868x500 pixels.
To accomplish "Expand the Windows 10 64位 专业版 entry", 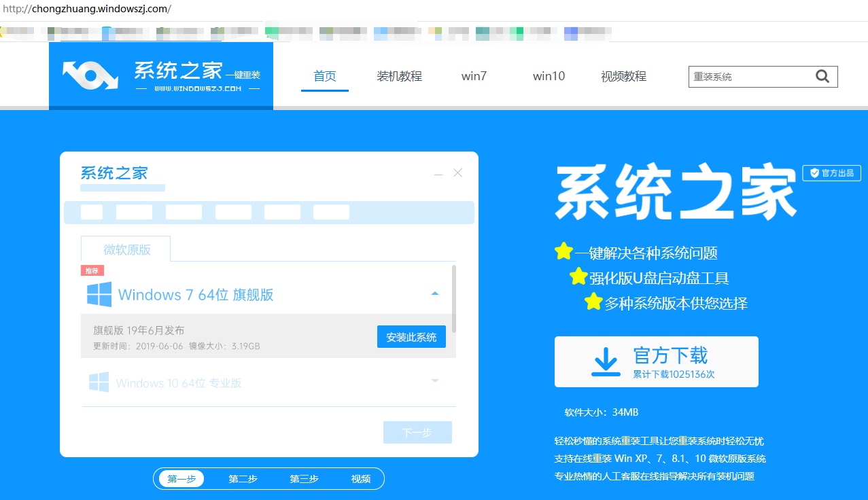I will (x=435, y=381).
